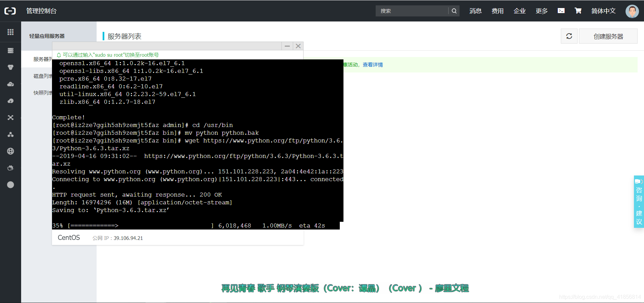This screenshot has width=644, height=303.
Task: Click the node-sharing icon in sidebar
Action: tap(10, 134)
